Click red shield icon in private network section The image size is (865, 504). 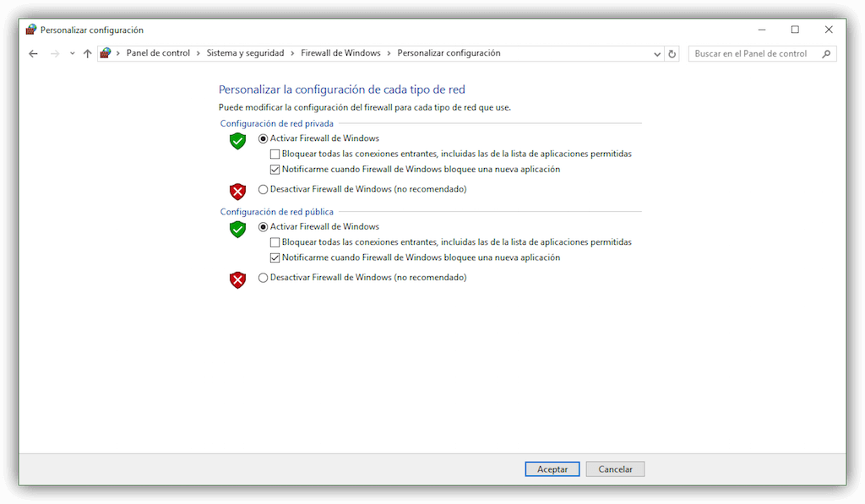click(237, 192)
